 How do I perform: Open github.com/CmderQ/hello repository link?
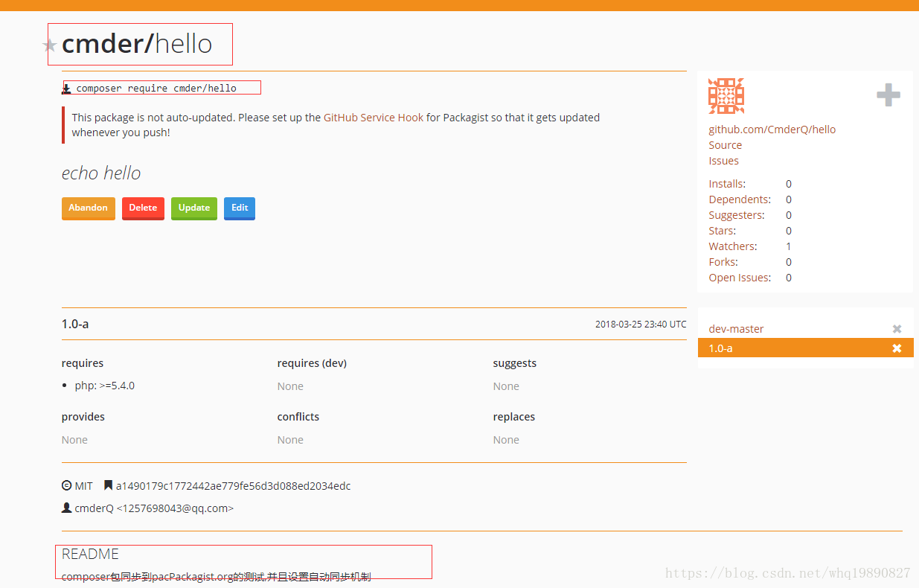pos(772,130)
